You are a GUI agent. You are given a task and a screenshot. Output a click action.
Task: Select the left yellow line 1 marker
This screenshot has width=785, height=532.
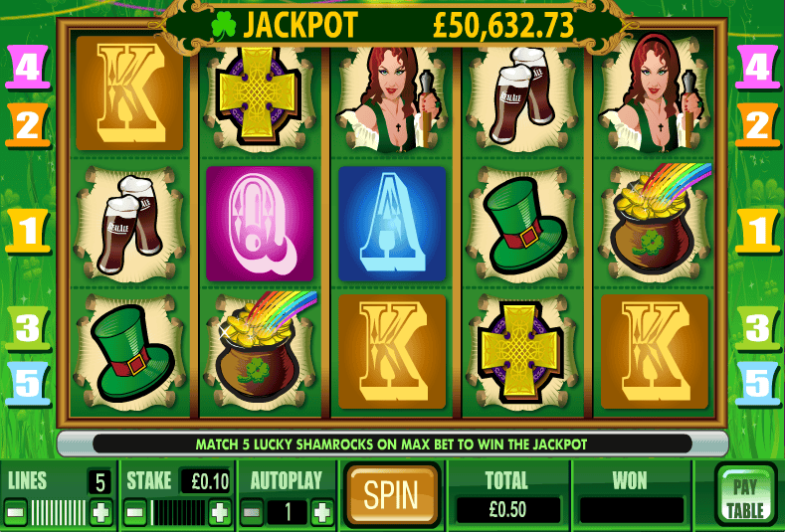coord(28,231)
